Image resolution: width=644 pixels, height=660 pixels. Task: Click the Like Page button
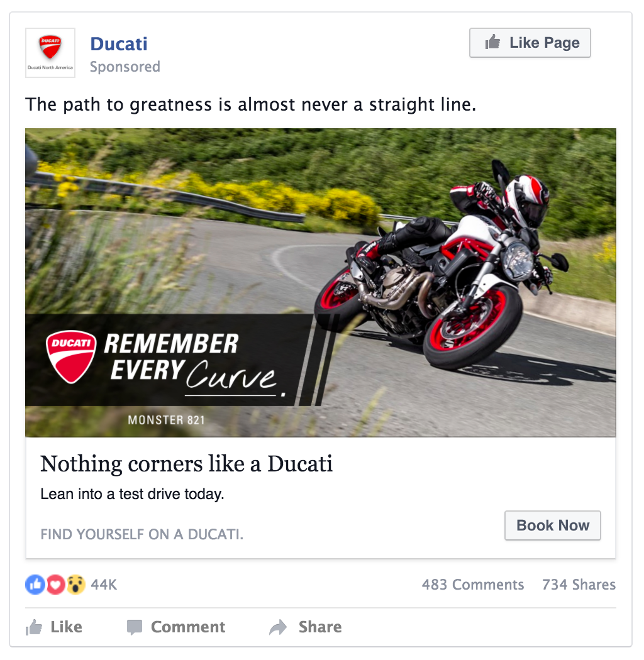click(x=530, y=43)
